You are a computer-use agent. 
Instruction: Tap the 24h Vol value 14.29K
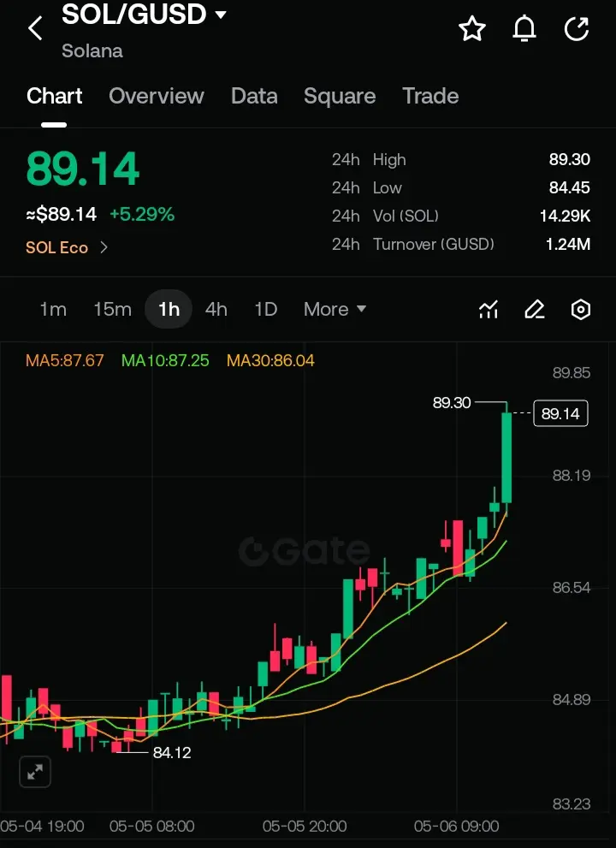coord(566,216)
